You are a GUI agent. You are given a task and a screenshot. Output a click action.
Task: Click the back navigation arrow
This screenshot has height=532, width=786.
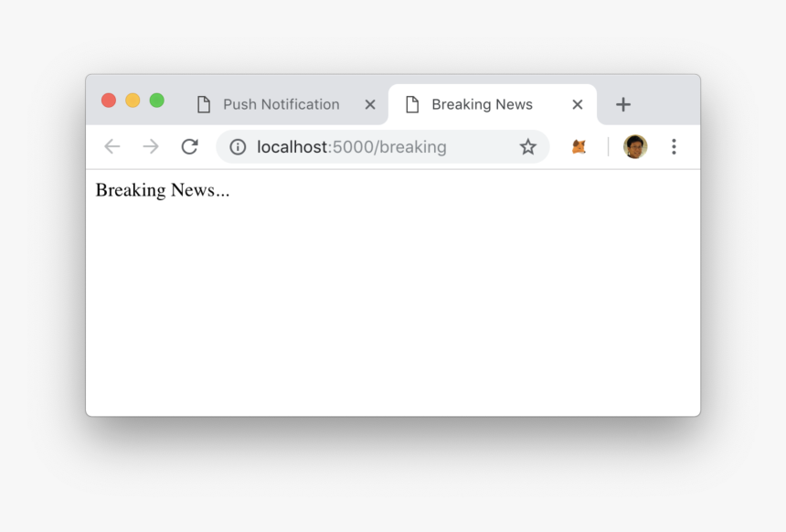click(x=112, y=146)
